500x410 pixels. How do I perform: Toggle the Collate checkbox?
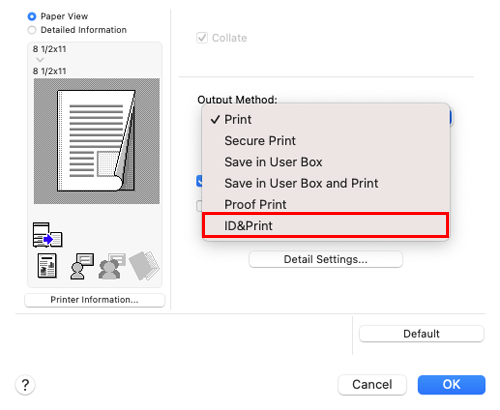pyautogui.click(x=202, y=38)
